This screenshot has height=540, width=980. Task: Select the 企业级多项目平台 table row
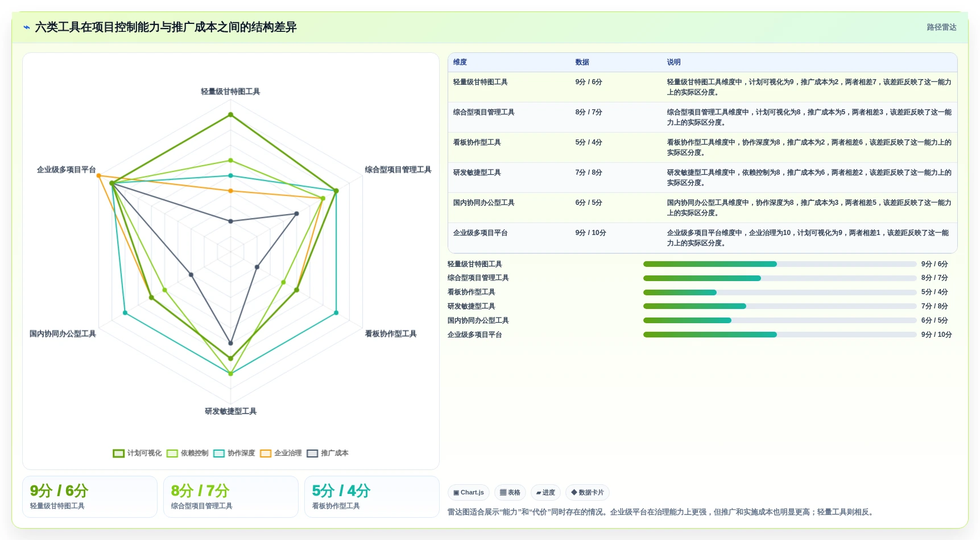point(702,238)
